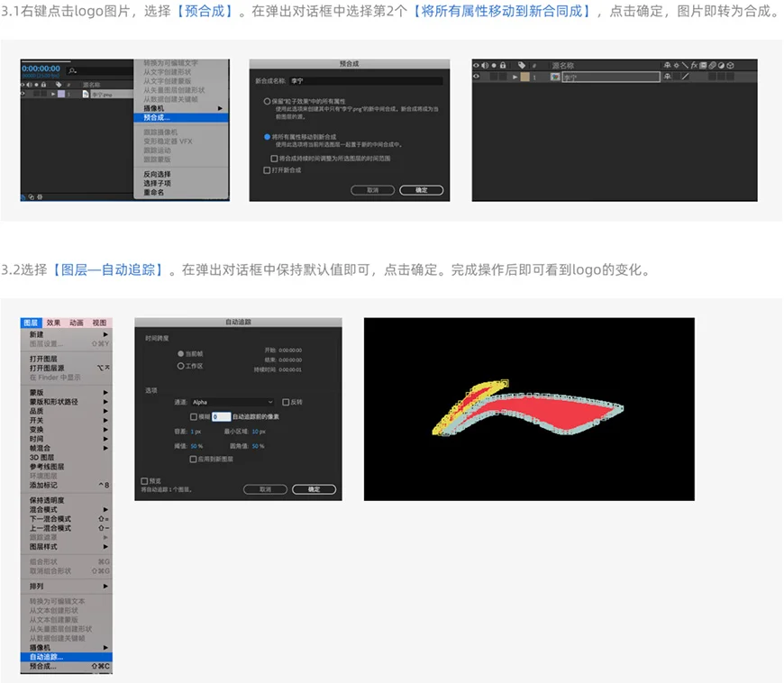Open the 蒙版和形状路径 submenu

point(67,402)
